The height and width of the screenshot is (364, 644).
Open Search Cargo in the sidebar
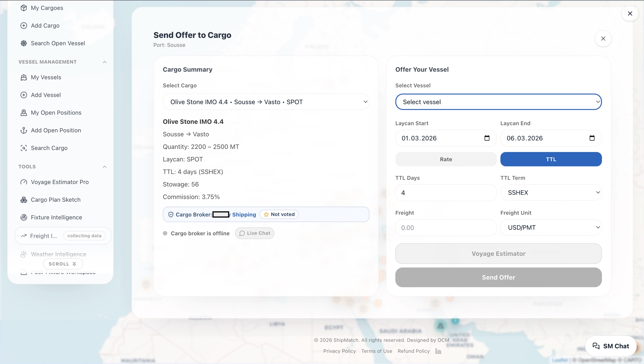click(x=49, y=148)
